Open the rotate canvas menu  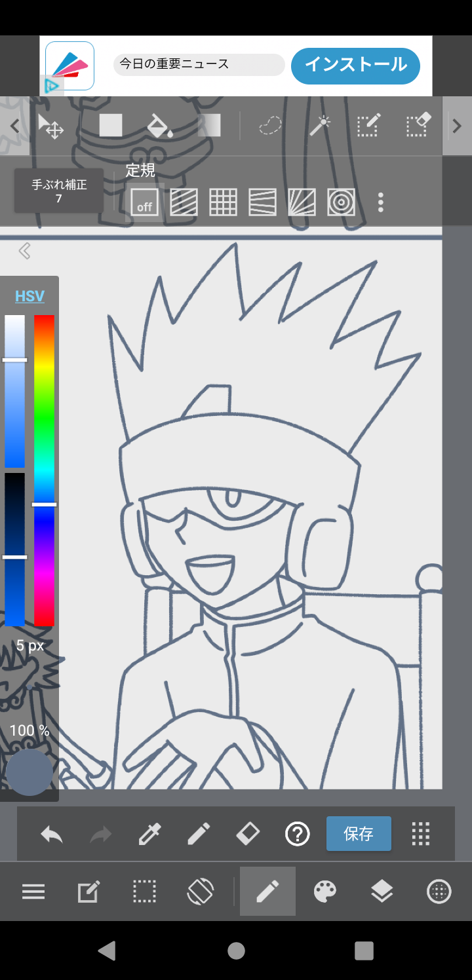(x=201, y=892)
